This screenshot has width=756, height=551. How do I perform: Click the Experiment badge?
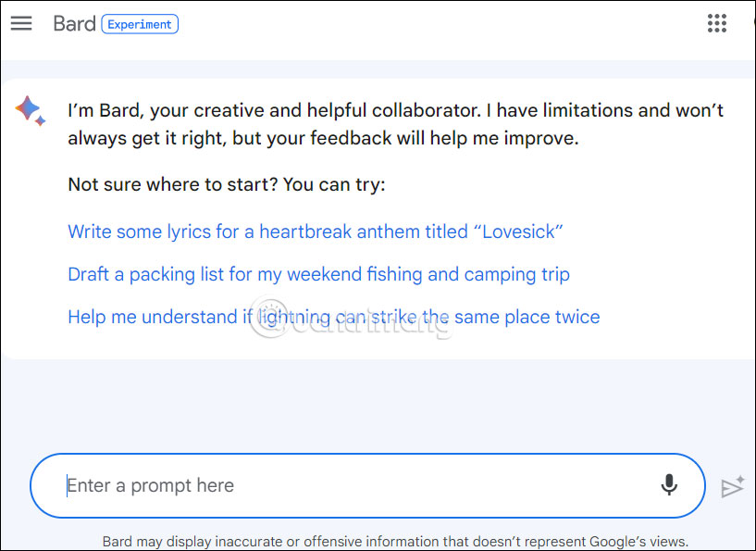tap(139, 24)
